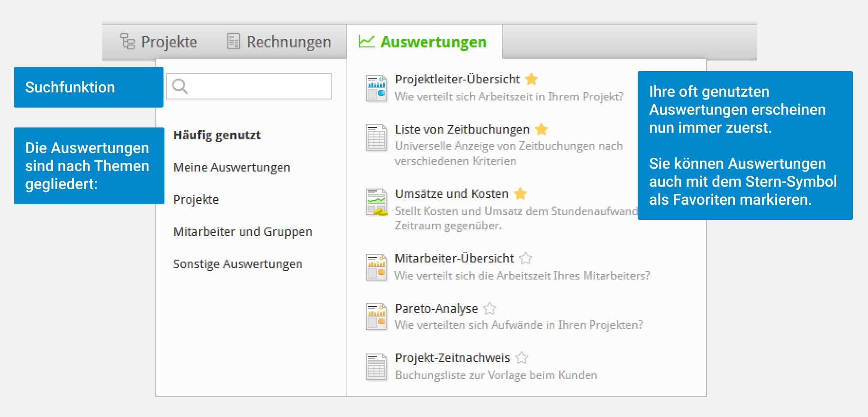Viewport: 868px width, 417px height.
Task: Click the Projektleiter-Übersicht report icon
Action: (377, 88)
